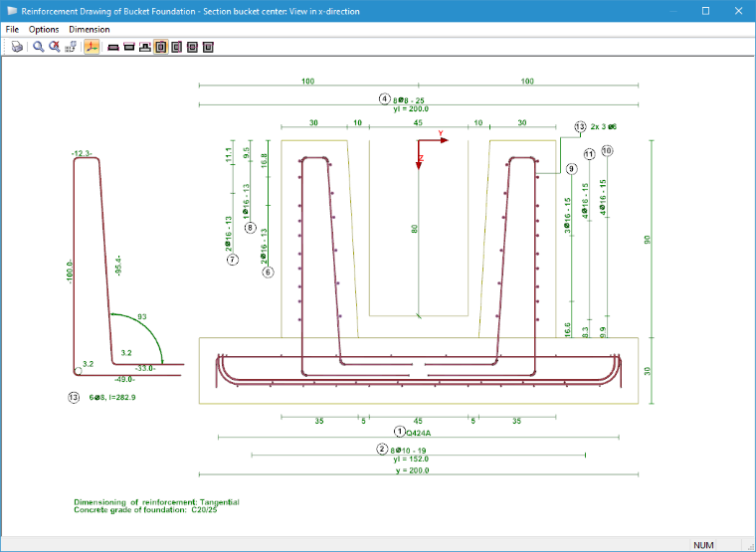756x552 pixels.
Task: Show the bottom plate reinforcement view
Action: (x=113, y=48)
